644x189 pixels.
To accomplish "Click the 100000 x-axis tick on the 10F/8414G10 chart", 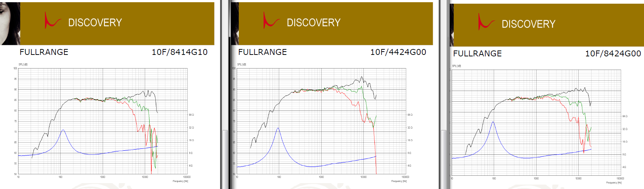I will (187, 177).
